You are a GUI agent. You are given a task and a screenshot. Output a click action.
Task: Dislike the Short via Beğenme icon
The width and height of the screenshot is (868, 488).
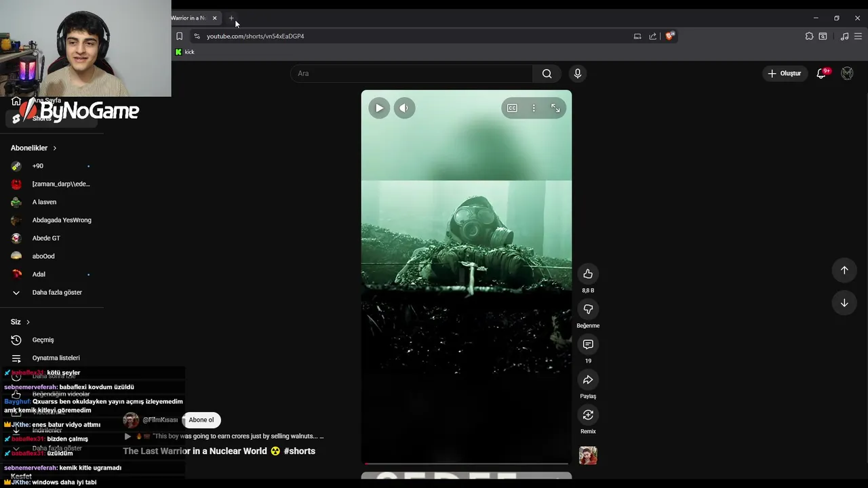point(588,309)
